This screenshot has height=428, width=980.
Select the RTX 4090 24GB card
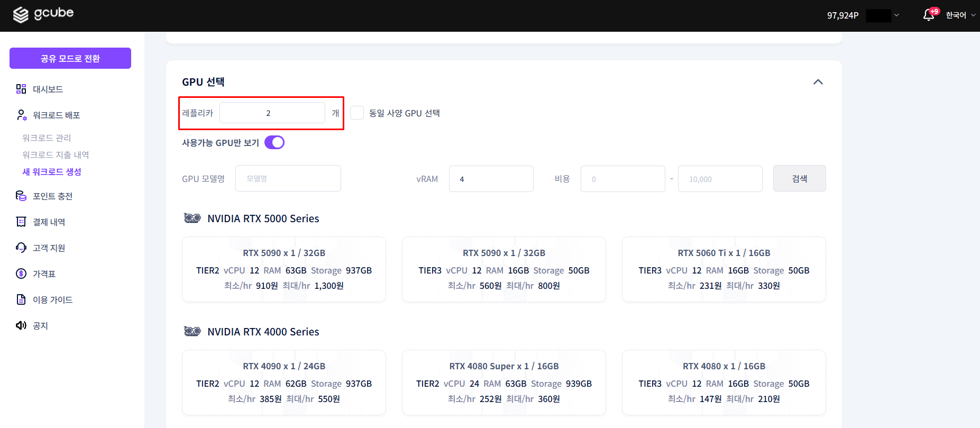(284, 383)
